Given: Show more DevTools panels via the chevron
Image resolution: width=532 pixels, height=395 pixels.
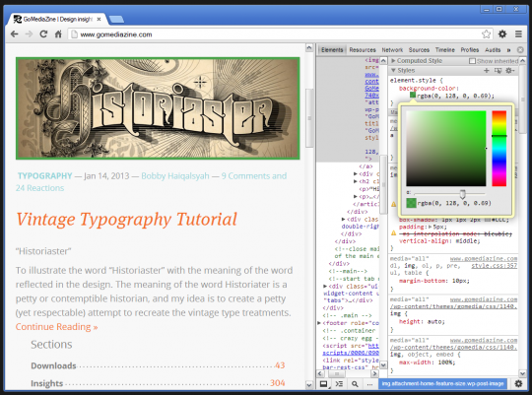Looking at the screenshot, I should tap(508, 50).
